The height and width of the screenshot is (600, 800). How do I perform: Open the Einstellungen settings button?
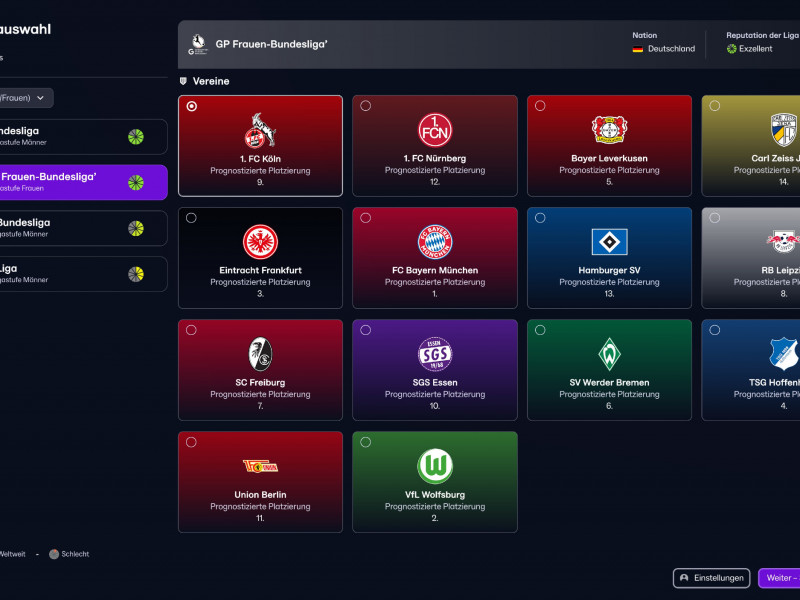point(713,578)
